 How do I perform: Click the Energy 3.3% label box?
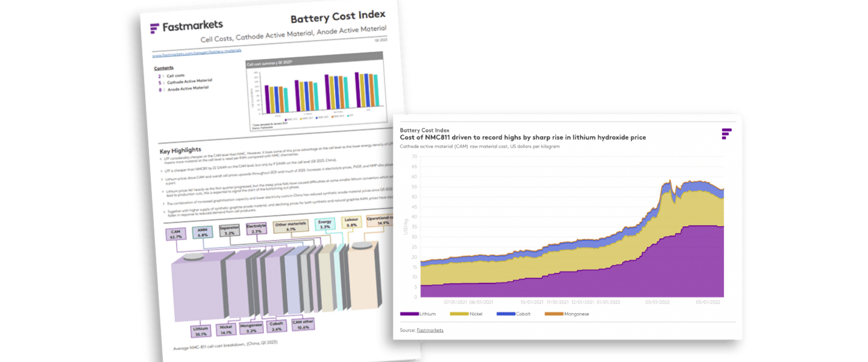325,224
